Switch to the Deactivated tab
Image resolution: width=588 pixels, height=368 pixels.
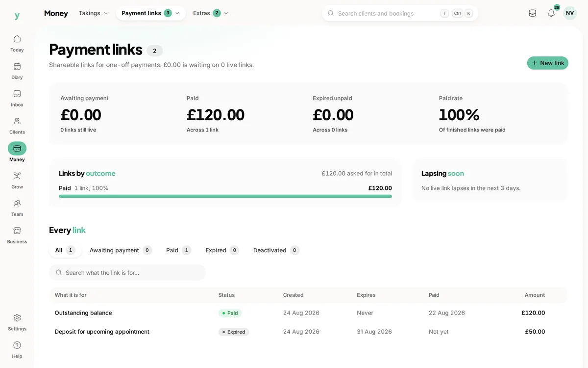click(x=276, y=250)
